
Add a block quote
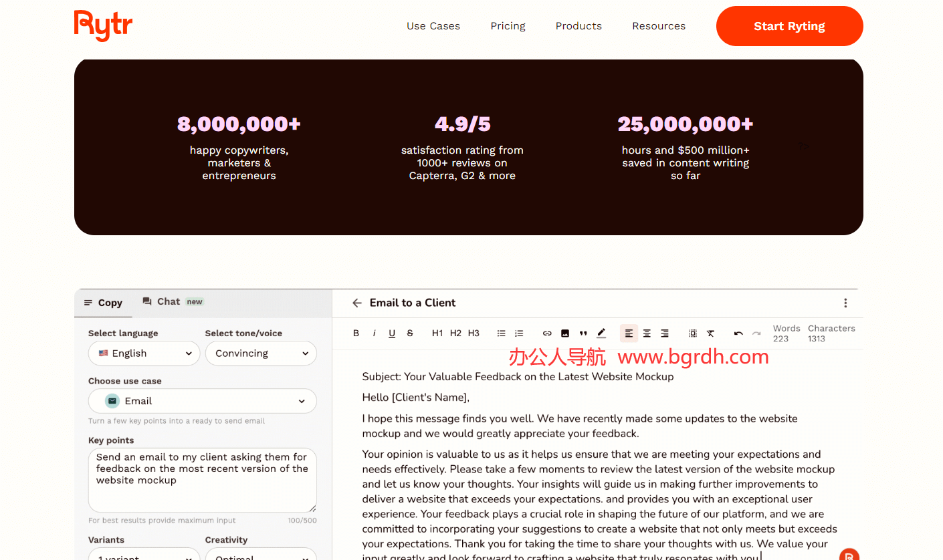coord(583,333)
